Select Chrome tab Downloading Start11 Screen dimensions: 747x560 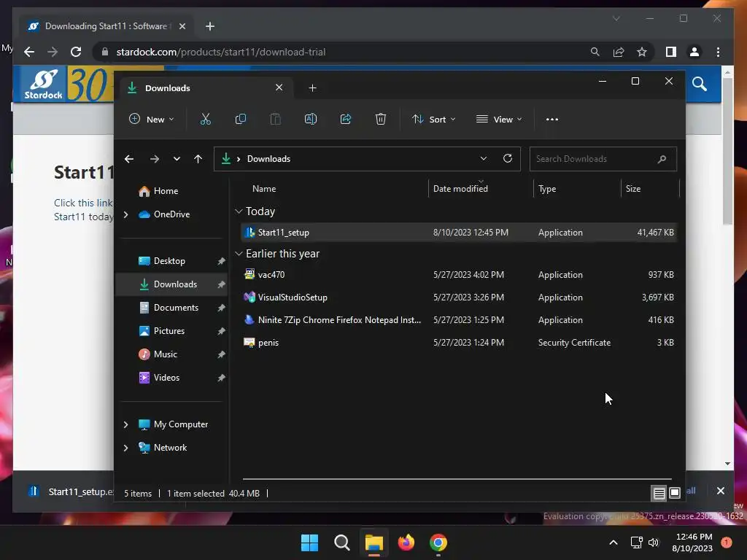tap(106, 26)
